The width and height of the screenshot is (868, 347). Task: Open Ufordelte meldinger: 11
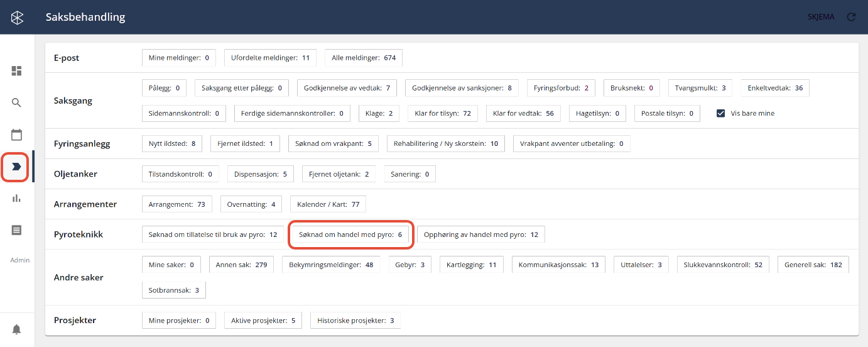(x=271, y=58)
